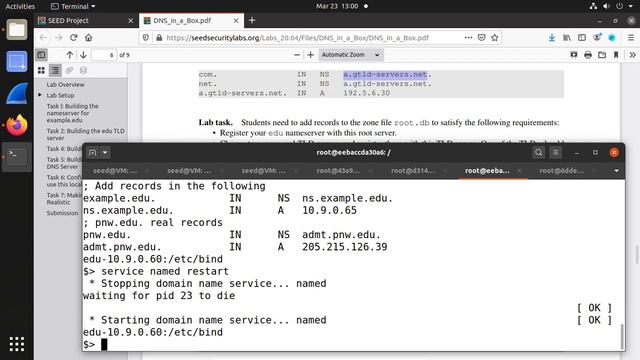The height and width of the screenshot is (360, 640).
Task: Open Files app in the dock
Action: click(17, 30)
